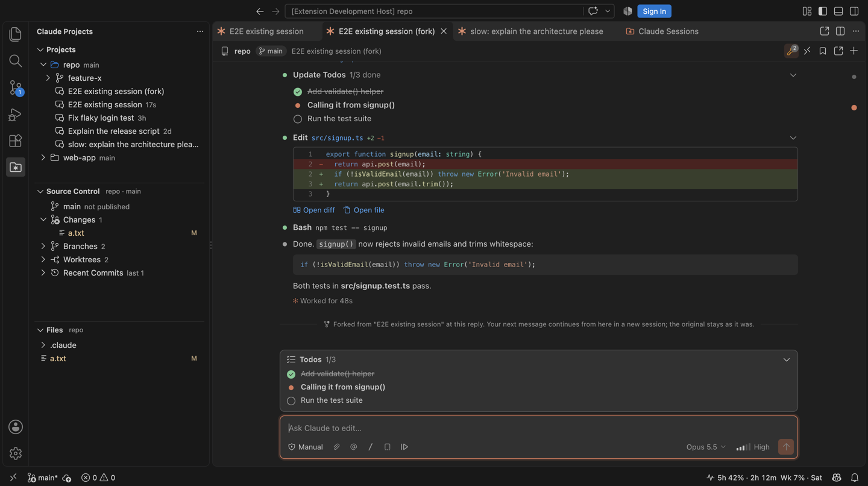Image resolution: width=868 pixels, height=486 pixels.
Task: Expand the Branches section in Source Control
Action: coord(43,247)
